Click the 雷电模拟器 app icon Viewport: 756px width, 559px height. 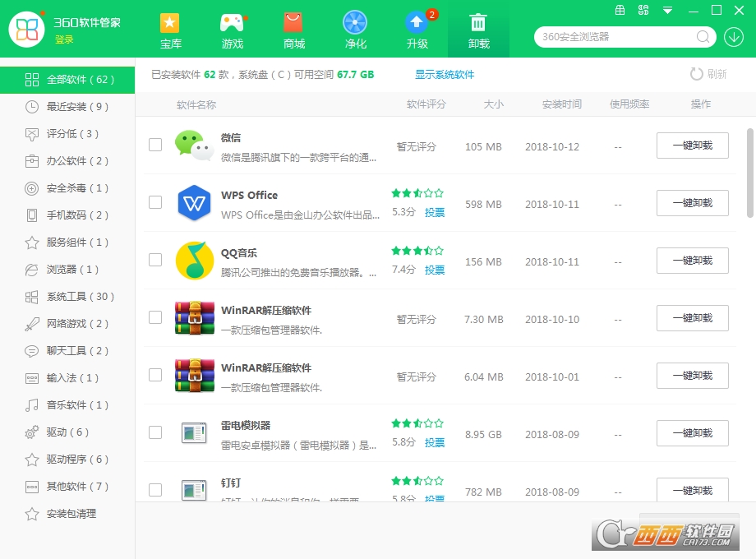[194, 432]
